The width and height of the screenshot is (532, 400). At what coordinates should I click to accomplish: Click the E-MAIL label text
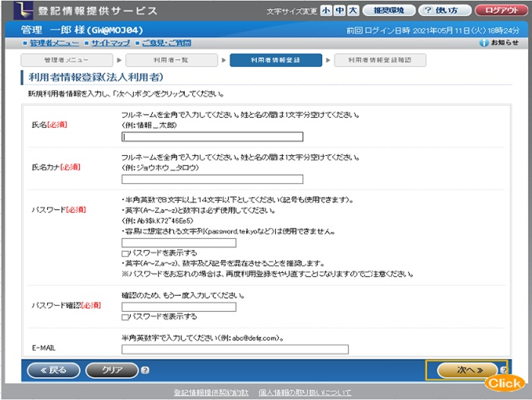[43, 348]
